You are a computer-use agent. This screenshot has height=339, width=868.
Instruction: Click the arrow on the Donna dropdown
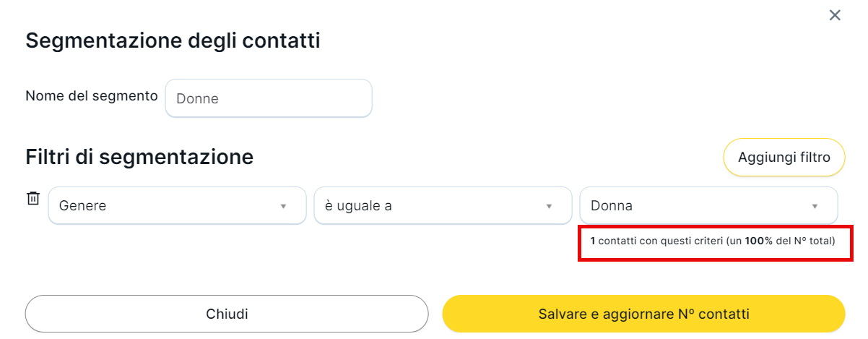[x=815, y=207]
